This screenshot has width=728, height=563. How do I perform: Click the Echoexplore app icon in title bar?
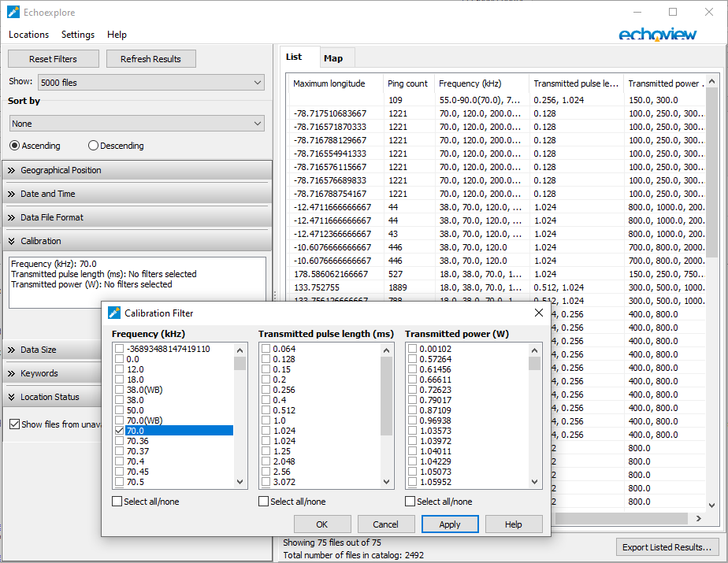[13, 12]
